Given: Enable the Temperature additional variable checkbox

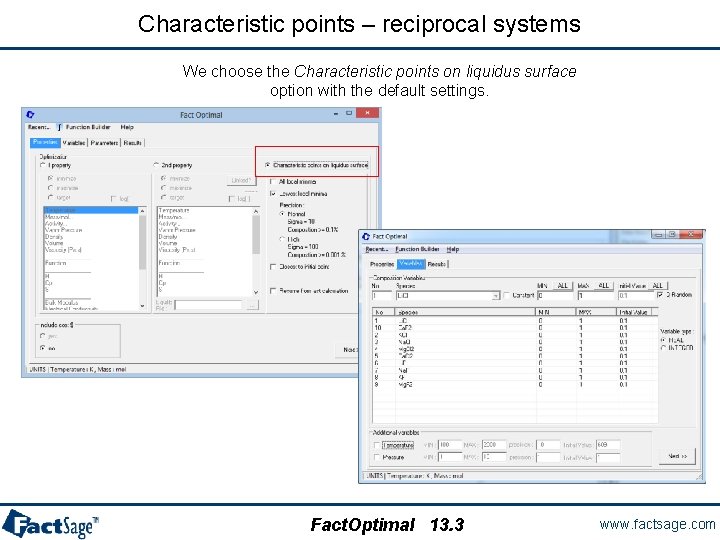Looking at the screenshot, I should click(377, 445).
